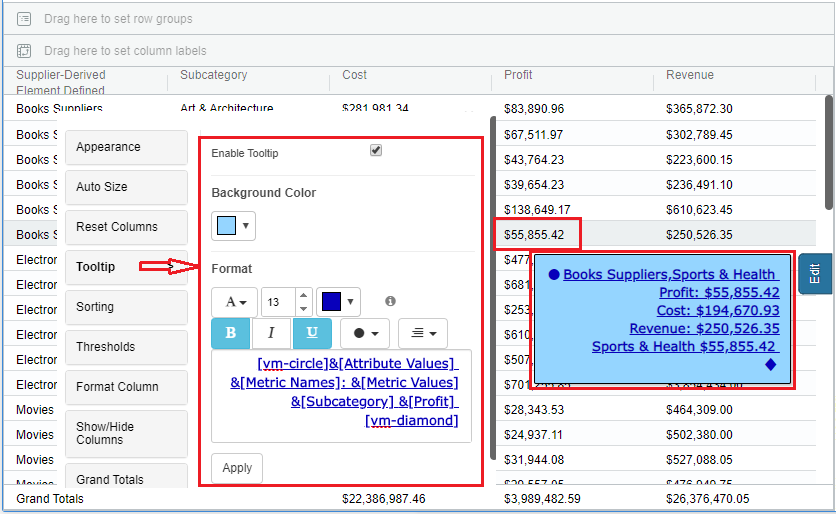Image resolution: width=836 pixels, height=514 pixels.
Task: Open the font family A dropdown
Action: click(x=235, y=302)
